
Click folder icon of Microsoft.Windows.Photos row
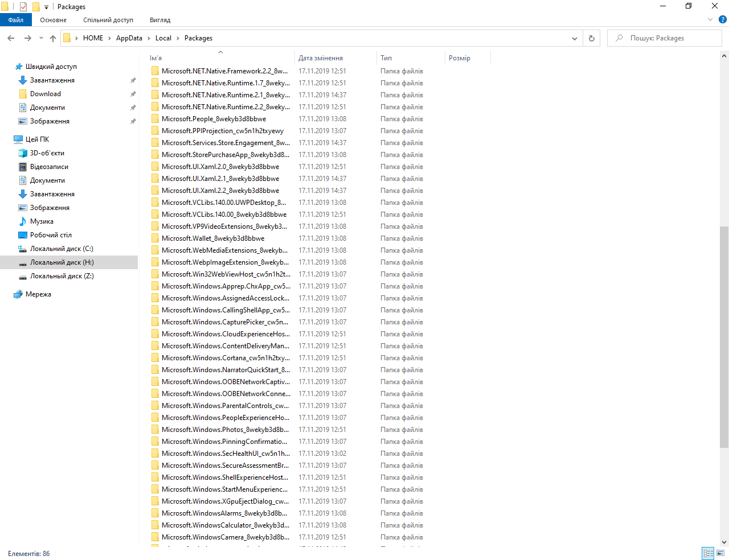pos(155,430)
